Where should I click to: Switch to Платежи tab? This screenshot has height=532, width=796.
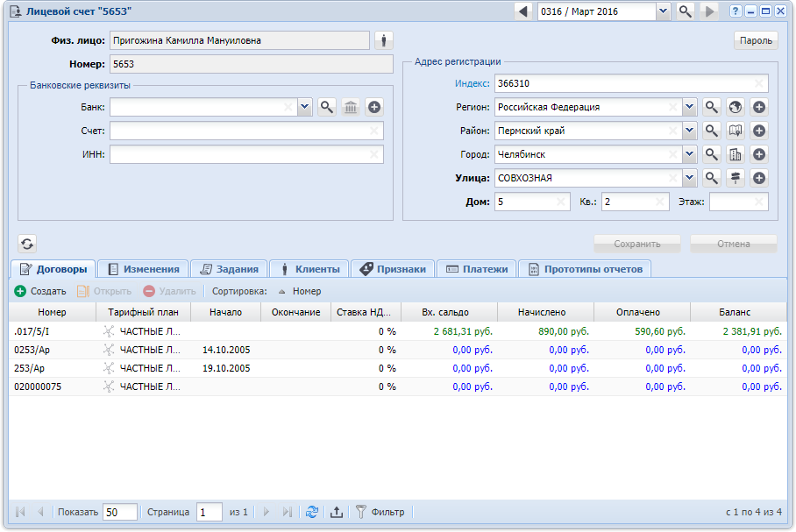point(477,269)
